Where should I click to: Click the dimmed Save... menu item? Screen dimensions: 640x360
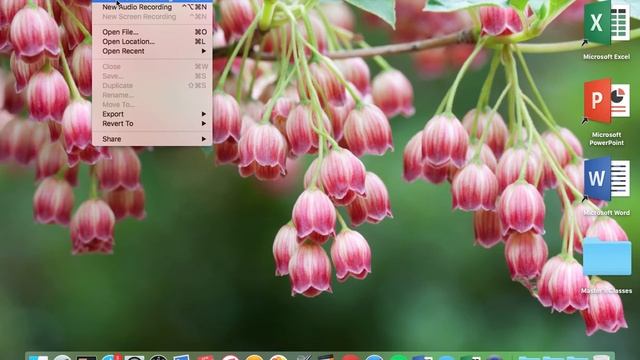tap(152, 76)
